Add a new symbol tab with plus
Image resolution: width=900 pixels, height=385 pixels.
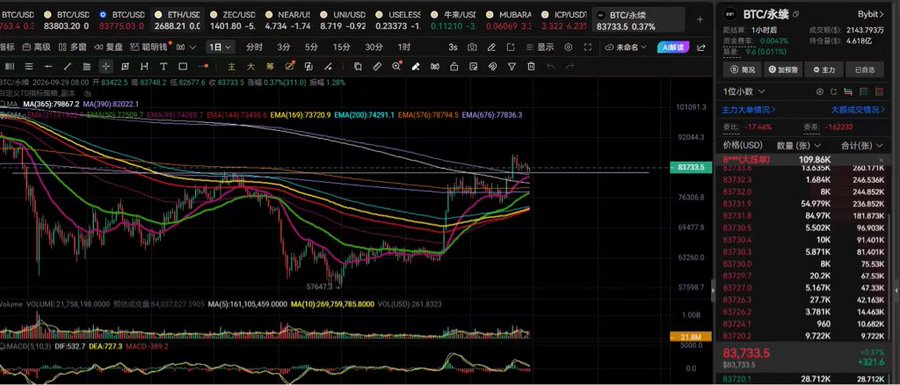click(700, 19)
